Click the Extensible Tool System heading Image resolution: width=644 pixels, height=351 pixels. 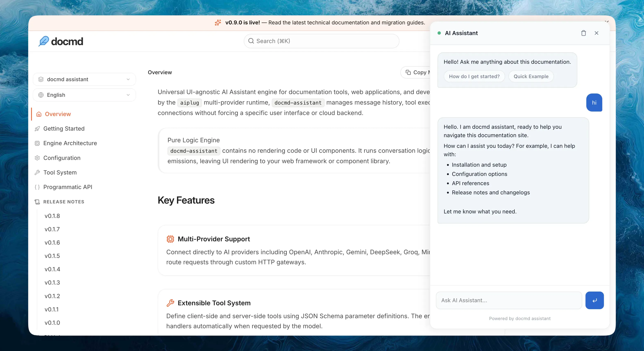tap(214, 303)
